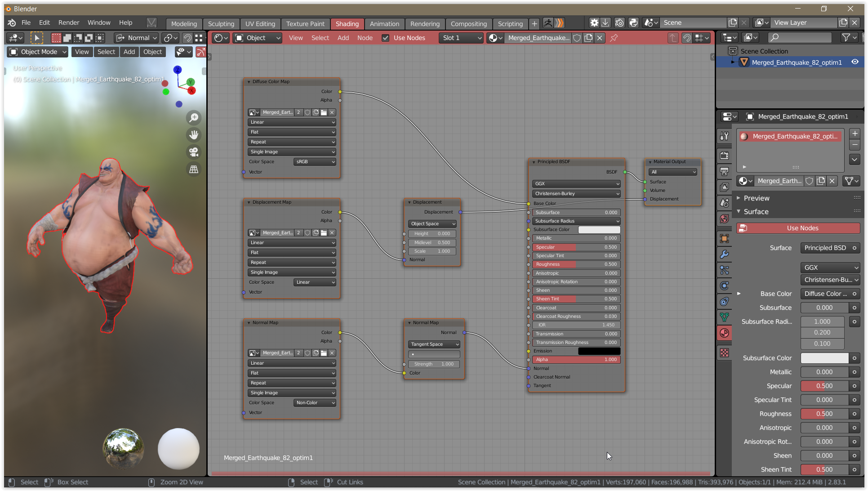Click the viewport Select menu button
This screenshot has height=491, width=868.
point(106,52)
